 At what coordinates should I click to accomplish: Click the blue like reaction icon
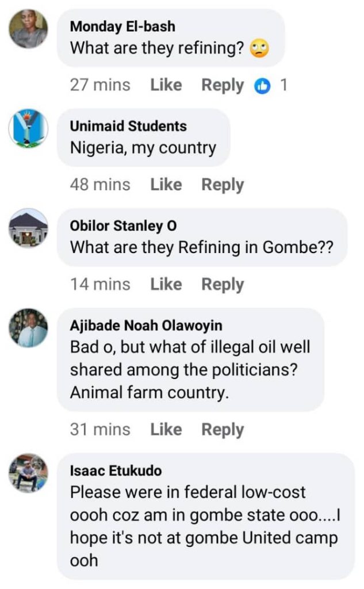[x=262, y=86]
